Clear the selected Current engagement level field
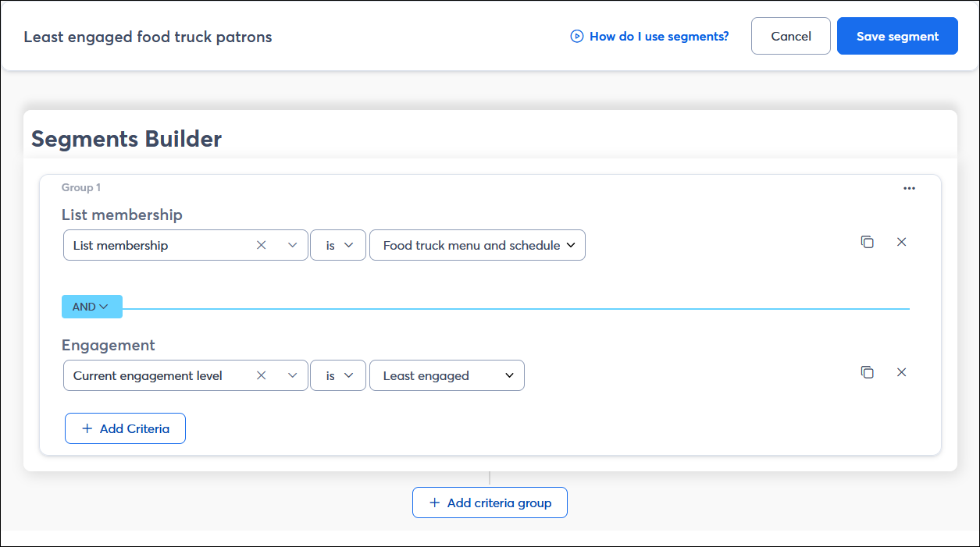Image resolution: width=980 pixels, height=547 pixels. (261, 375)
